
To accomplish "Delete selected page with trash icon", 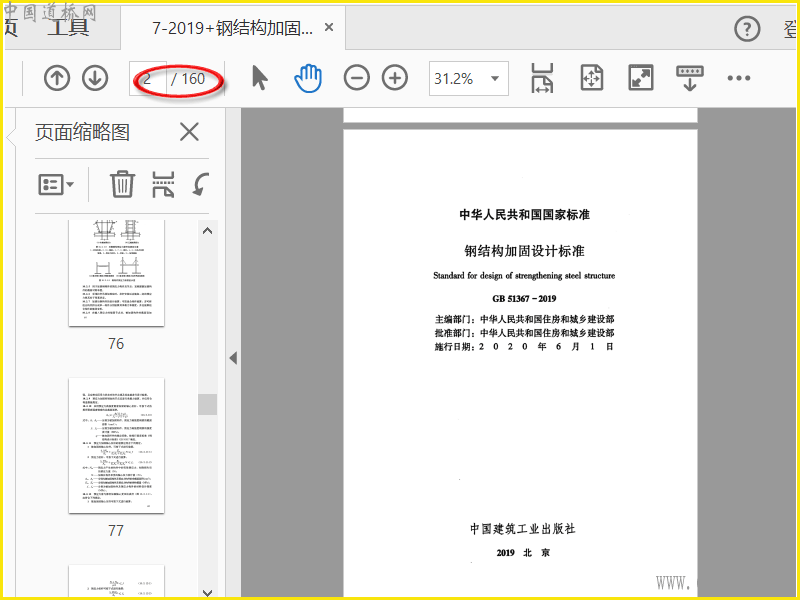I will click(x=122, y=184).
